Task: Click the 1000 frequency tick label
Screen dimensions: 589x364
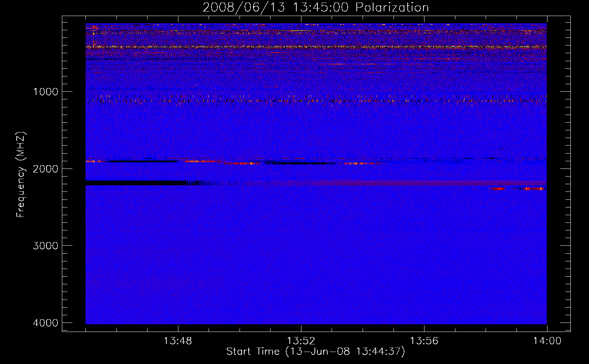Action: [x=46, y=91]
